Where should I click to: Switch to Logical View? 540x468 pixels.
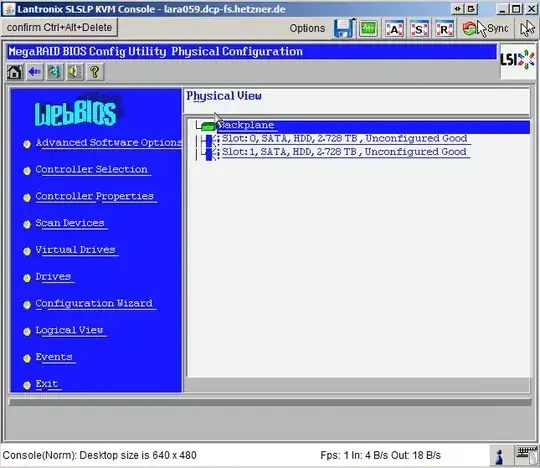[71, 331]
